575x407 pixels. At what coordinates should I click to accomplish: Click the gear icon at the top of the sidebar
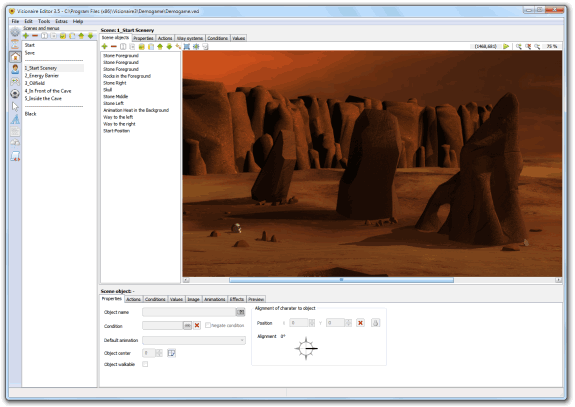[x=15, y=32]
